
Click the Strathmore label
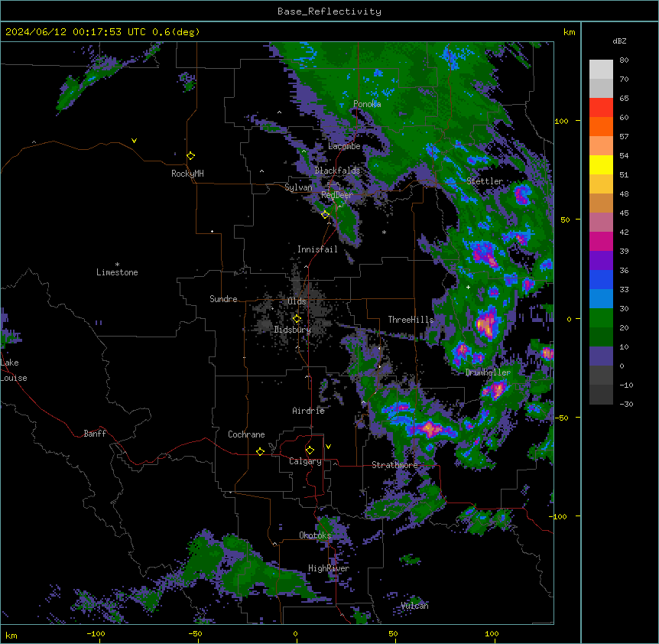point(394,465)
